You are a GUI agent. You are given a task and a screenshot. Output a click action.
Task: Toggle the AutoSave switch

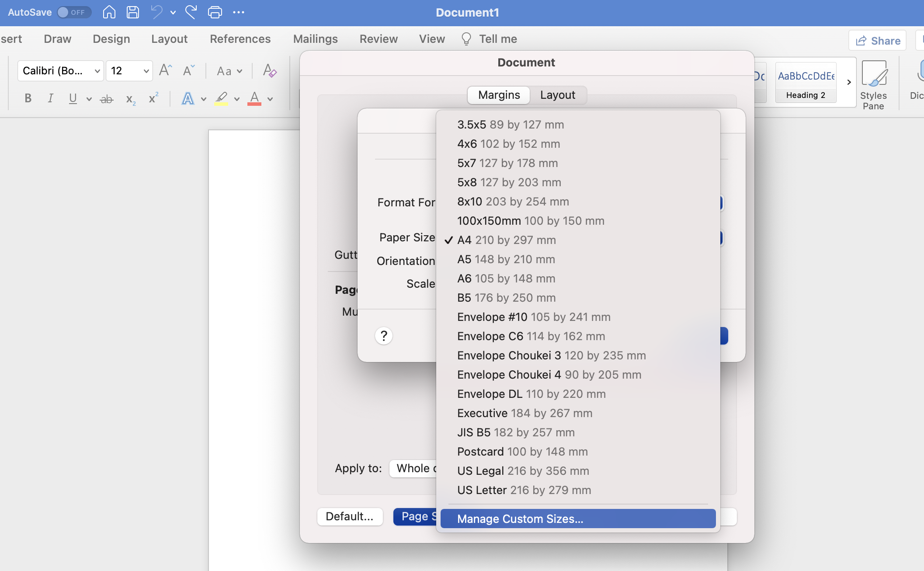[x=74, y=12]
